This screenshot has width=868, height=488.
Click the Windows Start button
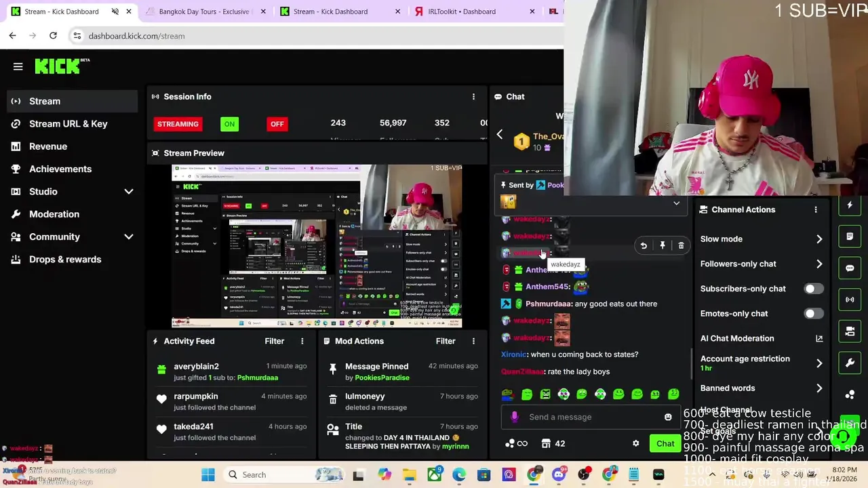[x=208, y=474]
